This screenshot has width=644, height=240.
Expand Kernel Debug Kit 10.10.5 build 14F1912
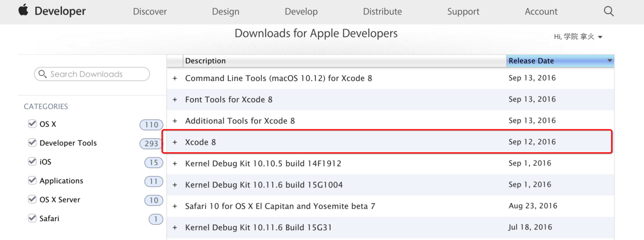point(175,164)
